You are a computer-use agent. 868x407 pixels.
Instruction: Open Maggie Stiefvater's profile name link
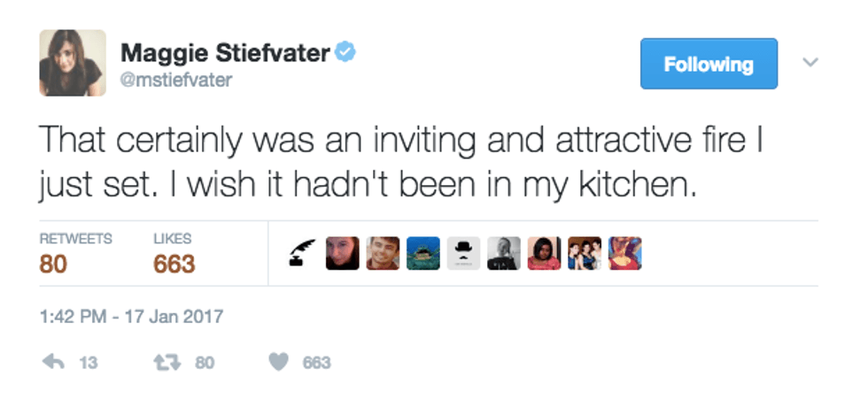[x=225, y=53]
